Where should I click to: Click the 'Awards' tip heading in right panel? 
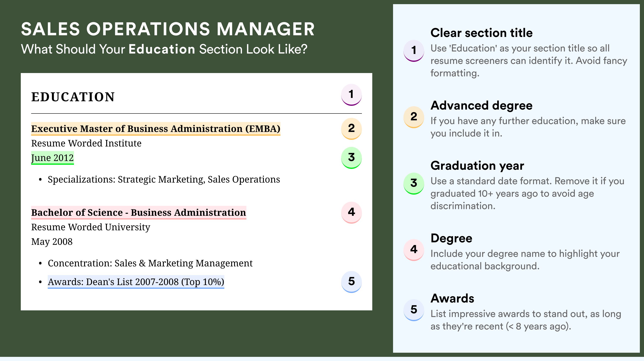tap(452, 299)
